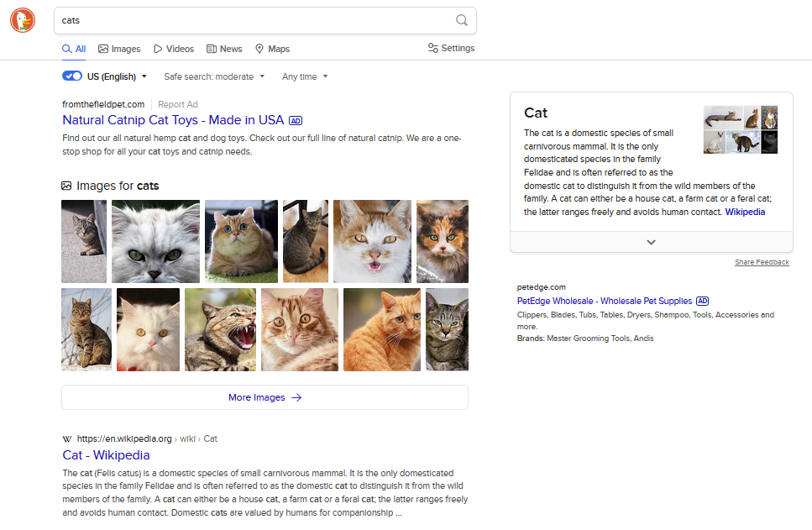Image resolution: width=812 pixels, height=530 pixels.
Task: Click the AD badge next to PetEdge Wholesale
Action: coord(703,301)
